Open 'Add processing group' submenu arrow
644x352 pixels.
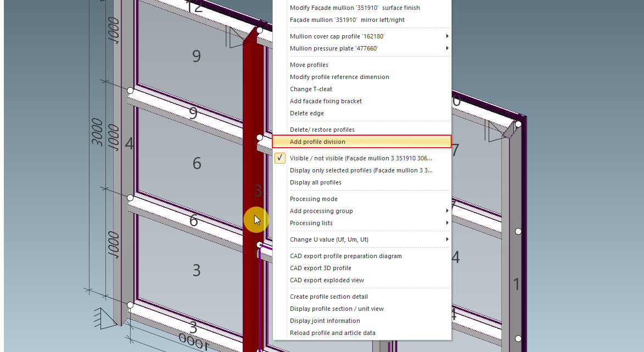point(447,211)
